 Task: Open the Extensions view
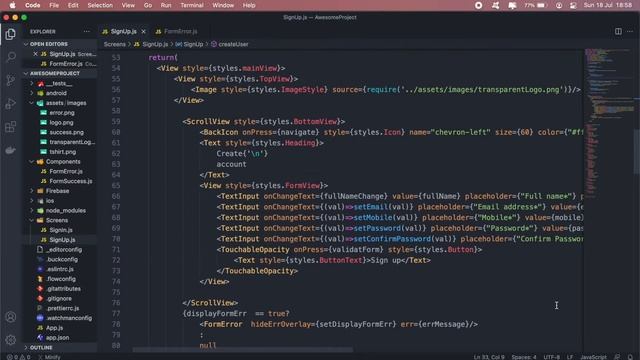click(x=11, y=127)
